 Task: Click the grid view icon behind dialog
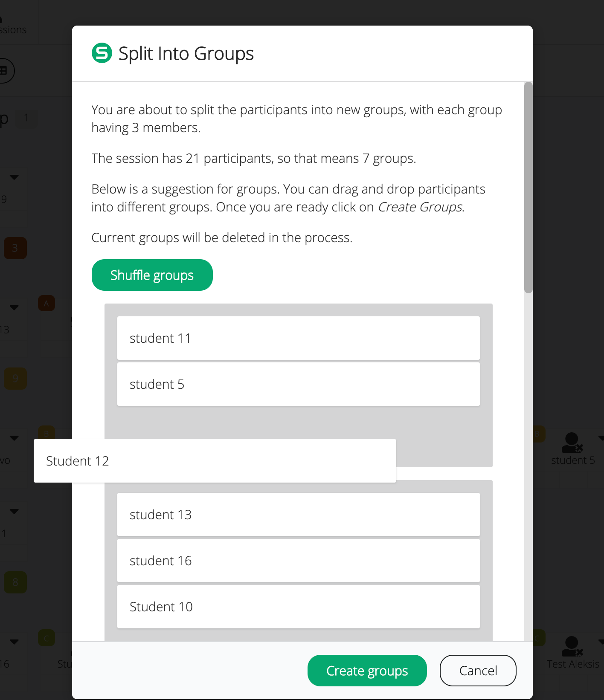4,70
